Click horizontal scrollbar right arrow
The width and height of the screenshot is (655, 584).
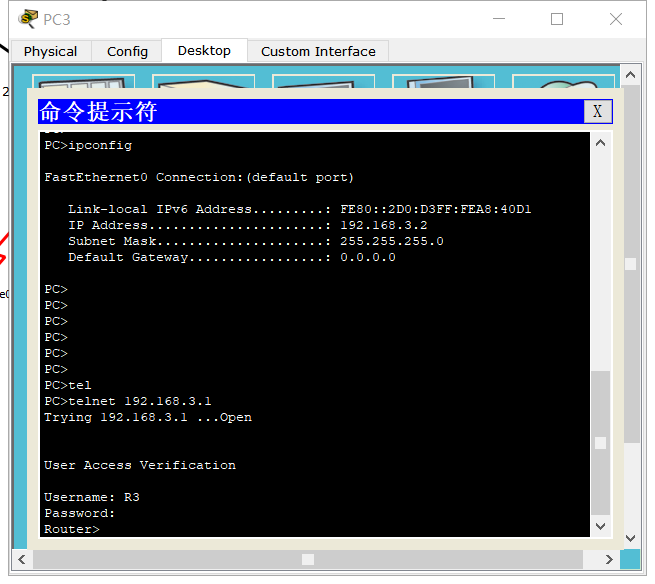tap(609, 559)
